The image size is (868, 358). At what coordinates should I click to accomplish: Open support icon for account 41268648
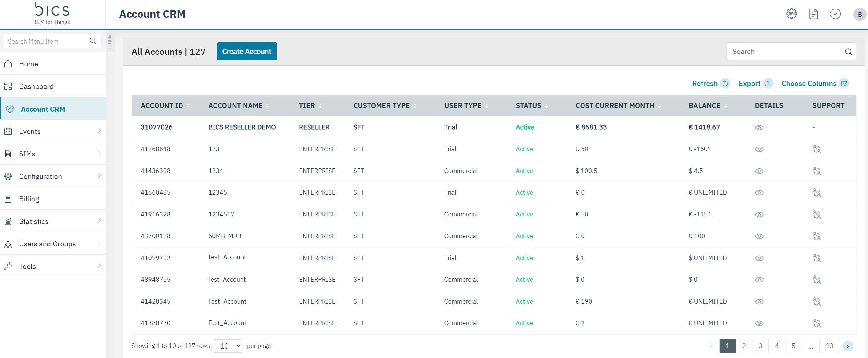coord(816,149)
